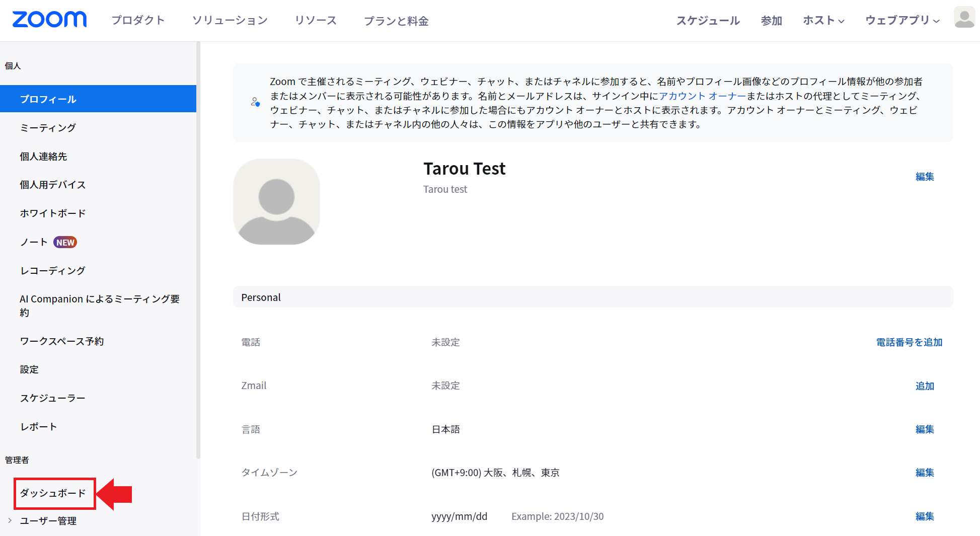Open 設定 in the sidebar
The width and height of the screenshot is (980, 536).
29,369
